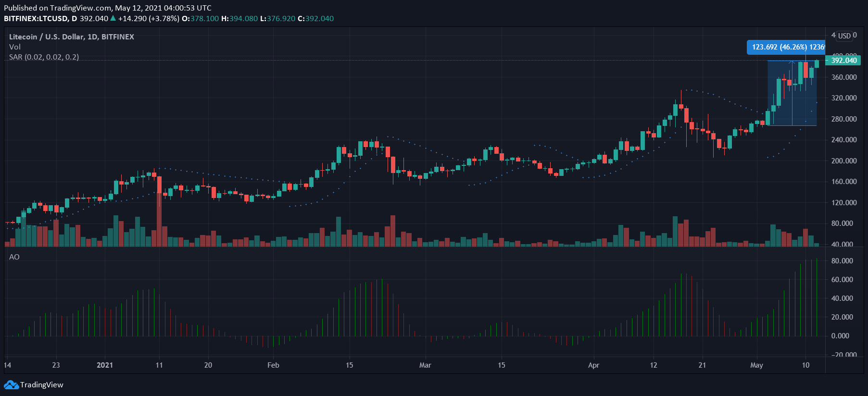Click the high value H:394.080

click(239, 19)
